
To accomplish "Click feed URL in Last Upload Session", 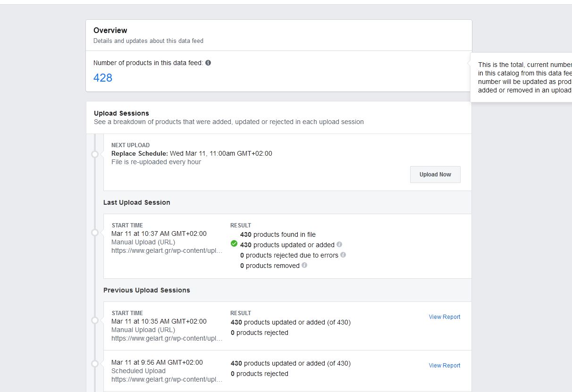I will 167,250.
